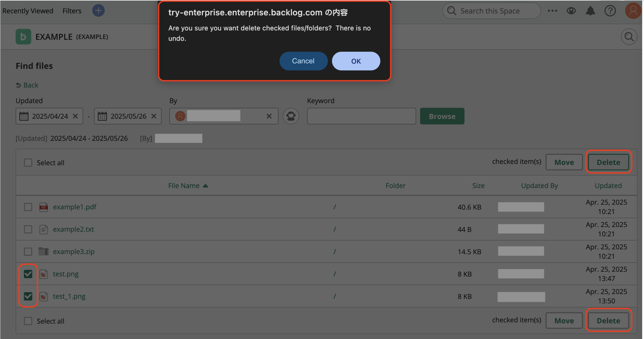Open folder slash link of test.png
Viewport: 644px width, 339px height.
334,274
